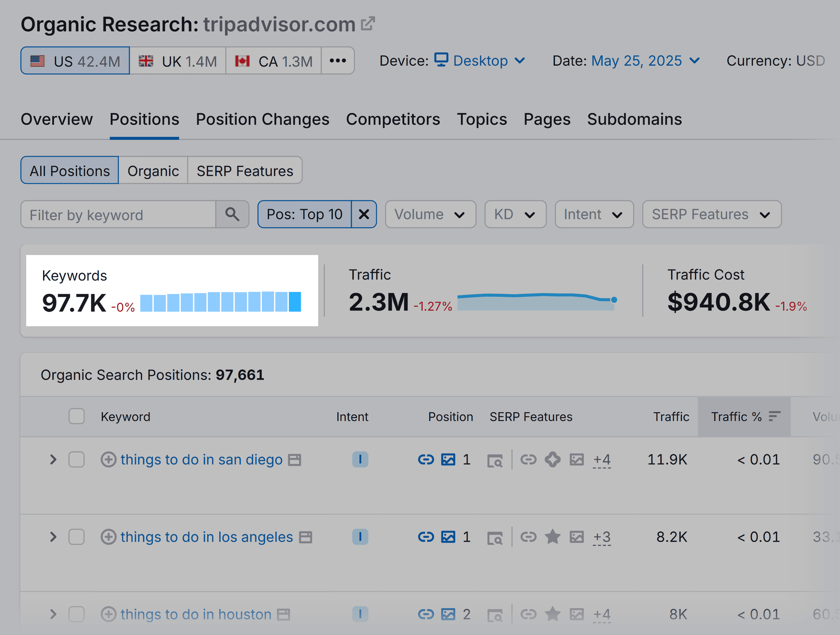
Task: Switch to the Topics tab
Action: (x=481, y=119)
